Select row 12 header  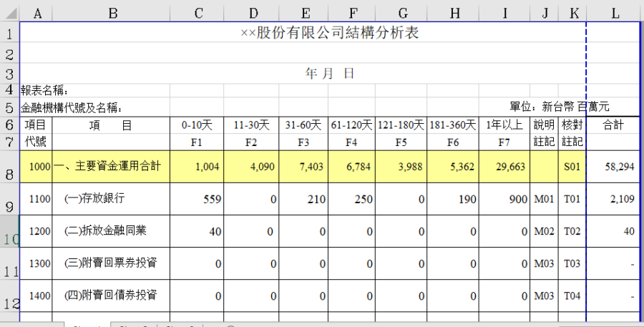coord(9,296)
